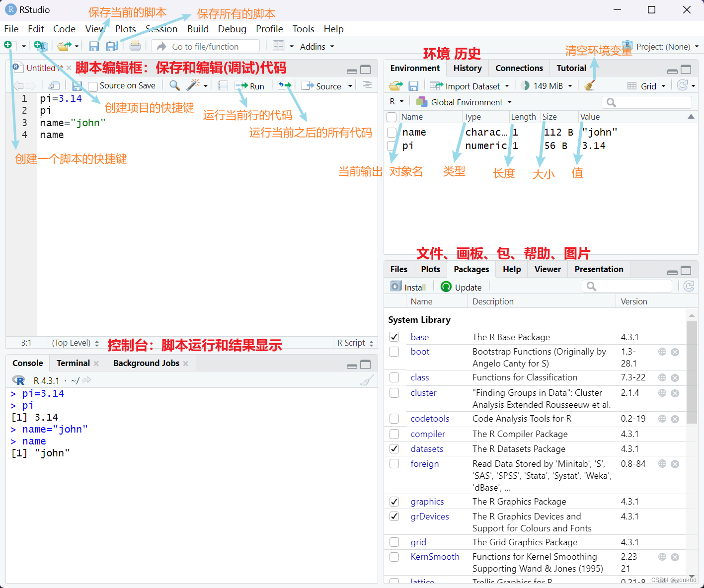Clear environment objects with broom icon
This screenshot has width=704, height=588.
point(590,85)
